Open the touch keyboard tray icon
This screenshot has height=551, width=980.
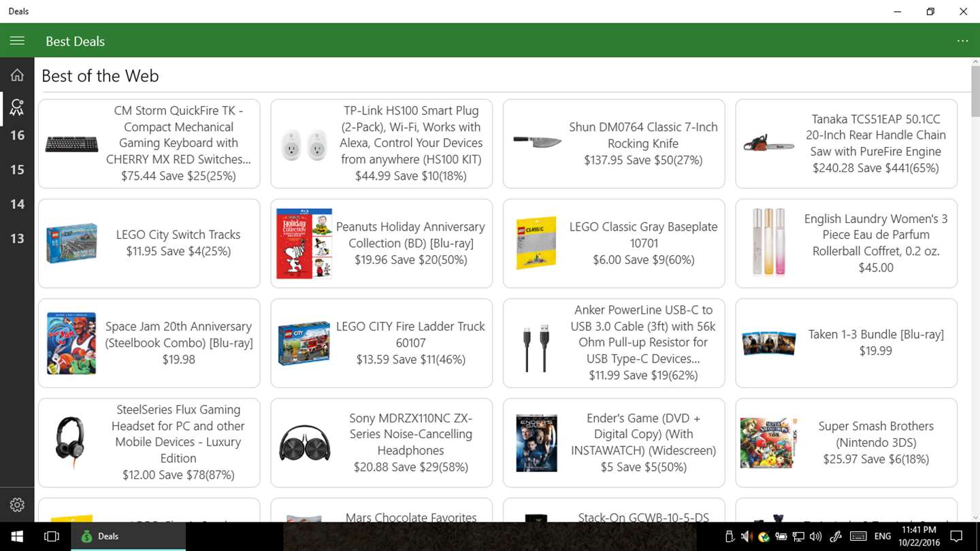coord(858,537)
